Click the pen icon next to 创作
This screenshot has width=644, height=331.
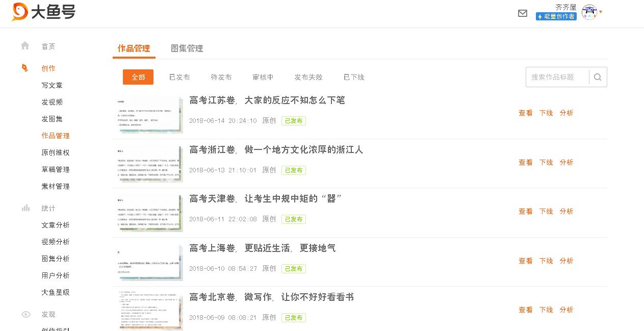(x=25, y=67)
